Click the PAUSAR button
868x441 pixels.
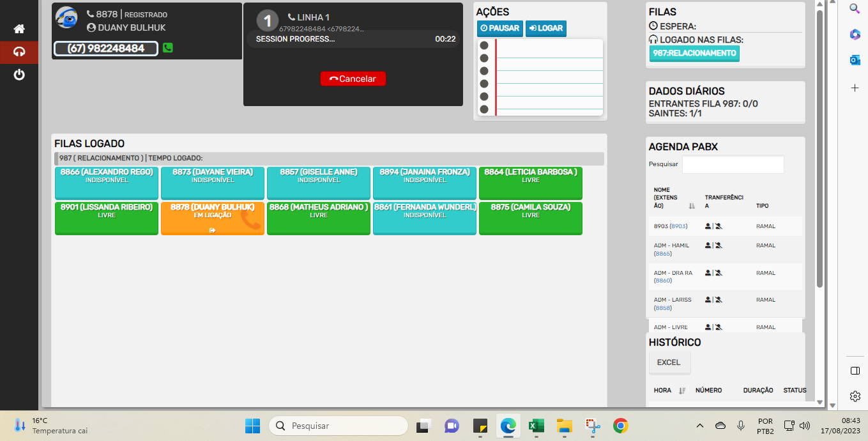(499, 29)
